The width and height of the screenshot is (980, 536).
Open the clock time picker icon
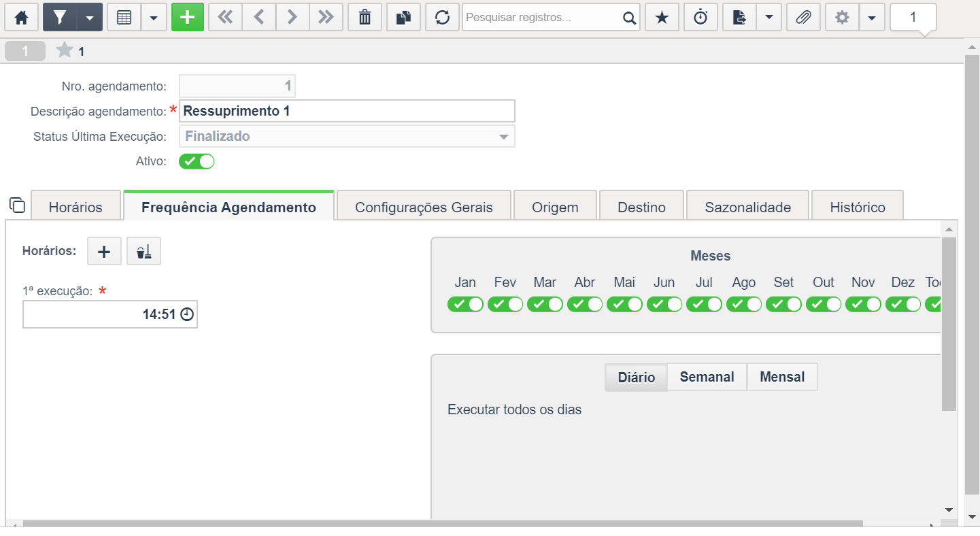[x=187, y=314]
